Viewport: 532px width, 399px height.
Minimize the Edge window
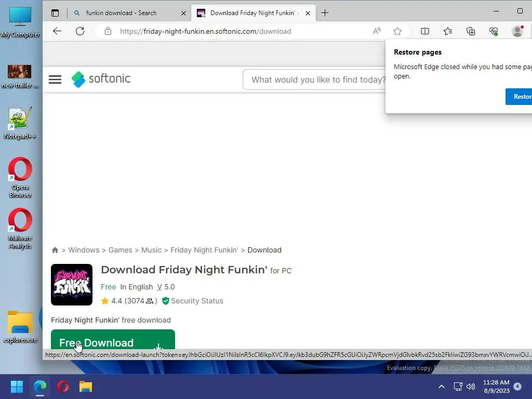pyautogui.click(x=496, y=11)
